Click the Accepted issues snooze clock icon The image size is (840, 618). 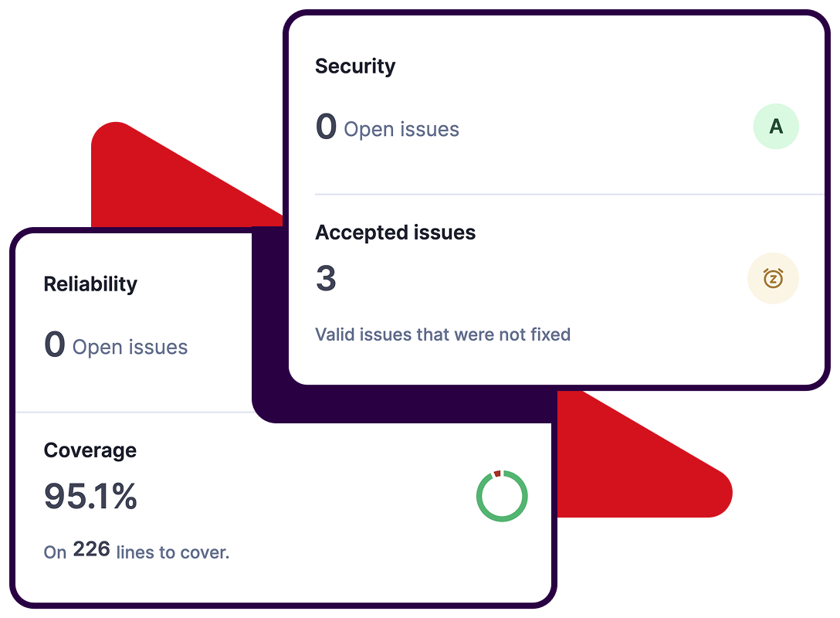tap(773, 278)
